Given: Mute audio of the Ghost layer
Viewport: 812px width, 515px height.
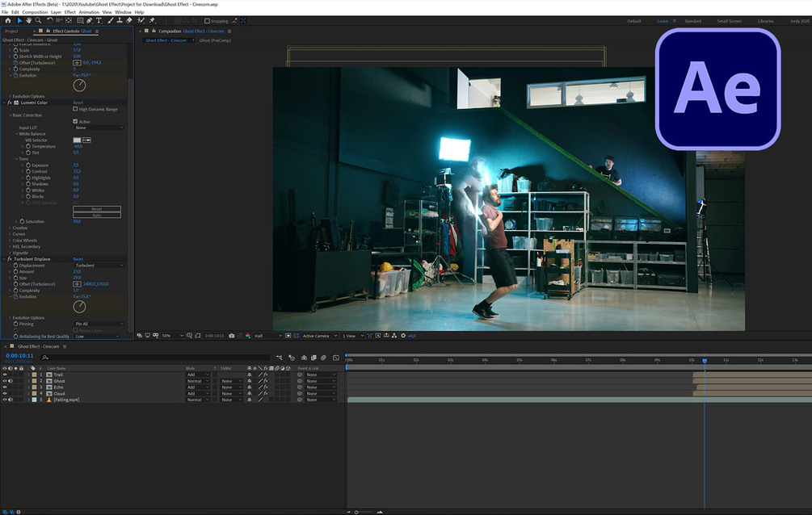Looking at the screenshot, I should point(11,381).
